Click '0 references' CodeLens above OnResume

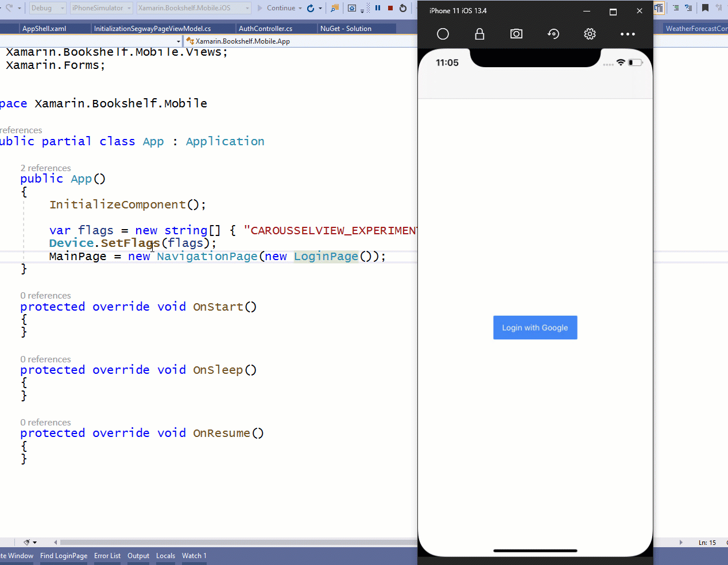(45, 423)
